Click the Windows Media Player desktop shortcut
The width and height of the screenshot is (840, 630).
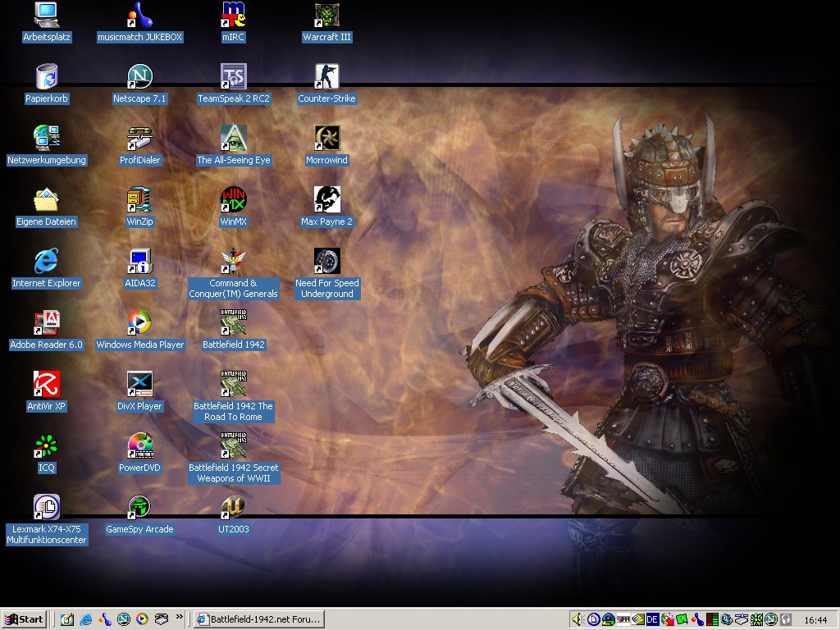point(139,330)
